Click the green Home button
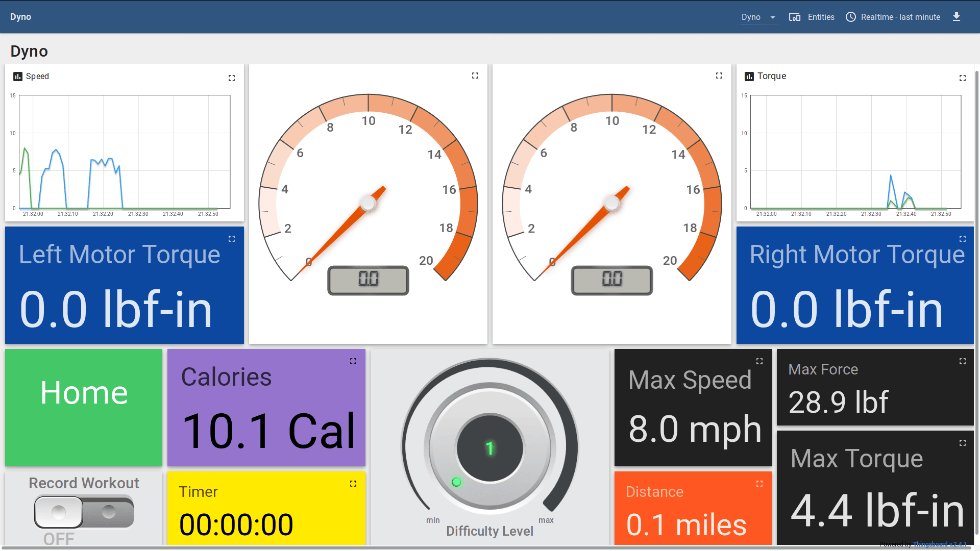Image resolution: width=980 pixels, height=551 pixels. click(84, 407)
